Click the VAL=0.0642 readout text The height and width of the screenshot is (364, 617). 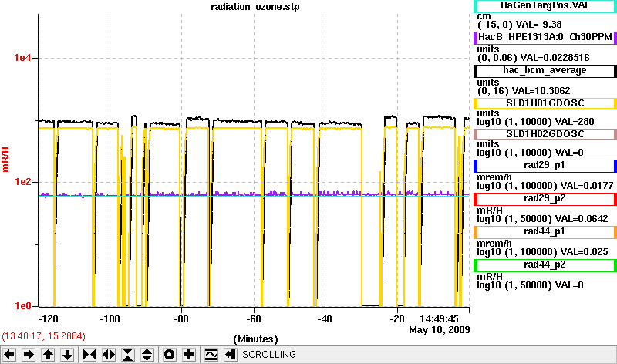pyautogui.click(x=582, y=219)
